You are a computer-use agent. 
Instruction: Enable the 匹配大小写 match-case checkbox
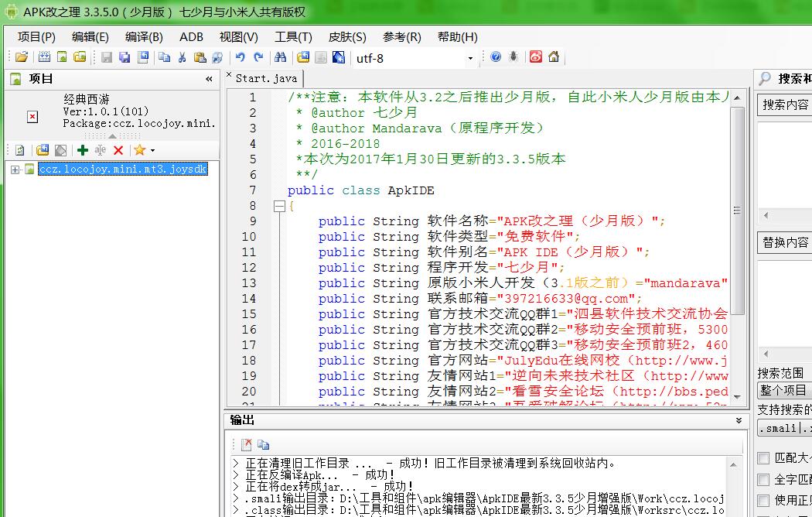point(763,459)
